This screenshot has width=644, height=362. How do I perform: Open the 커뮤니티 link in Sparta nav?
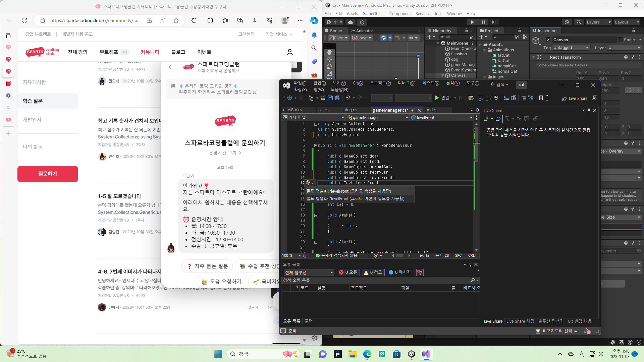150,52
